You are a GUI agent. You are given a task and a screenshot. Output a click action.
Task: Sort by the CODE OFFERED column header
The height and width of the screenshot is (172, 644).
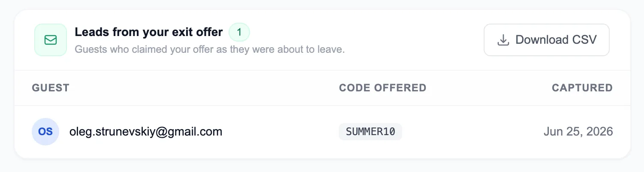tap(382, 88)
